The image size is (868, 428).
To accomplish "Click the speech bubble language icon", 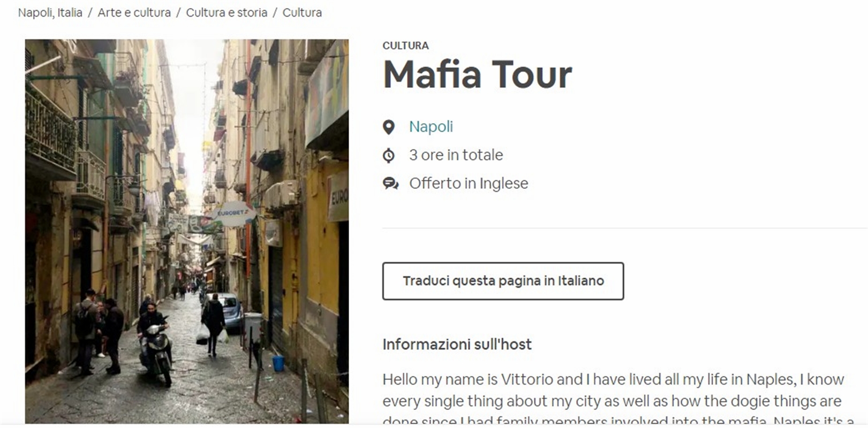I will (x=390, y=184).
